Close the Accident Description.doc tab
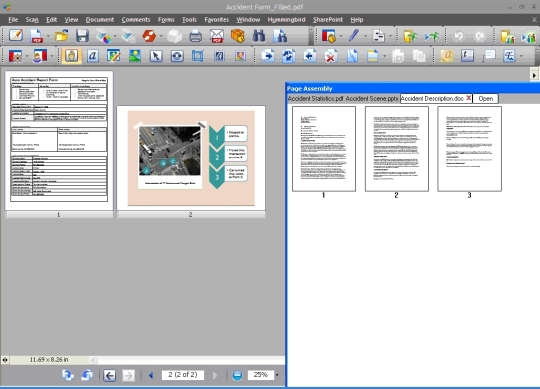Screen dimensions: 540x389 pyautogui.click(x=469, y=98)
